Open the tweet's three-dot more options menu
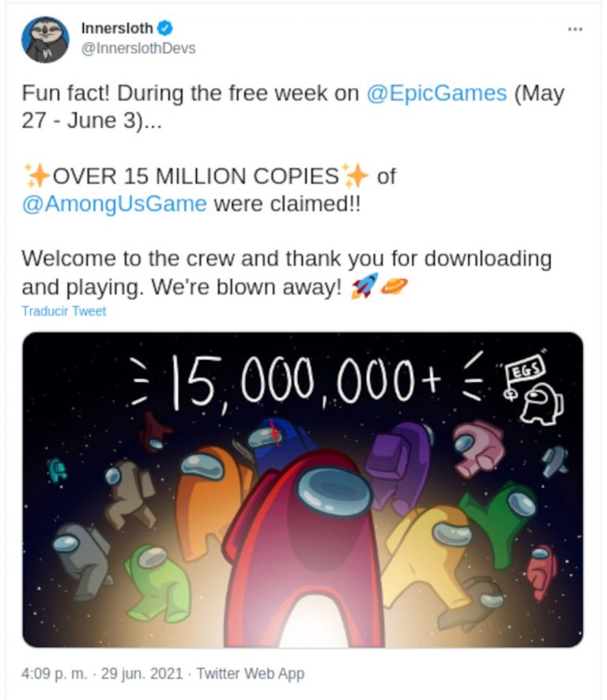This screenshot has height=700, width=607. (x=575, y=29)
